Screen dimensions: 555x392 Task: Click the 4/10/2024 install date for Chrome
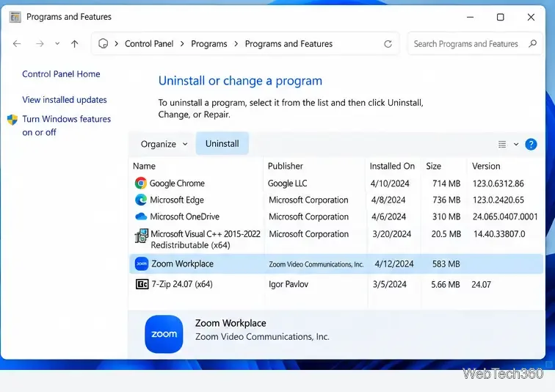tap(390, 184)
